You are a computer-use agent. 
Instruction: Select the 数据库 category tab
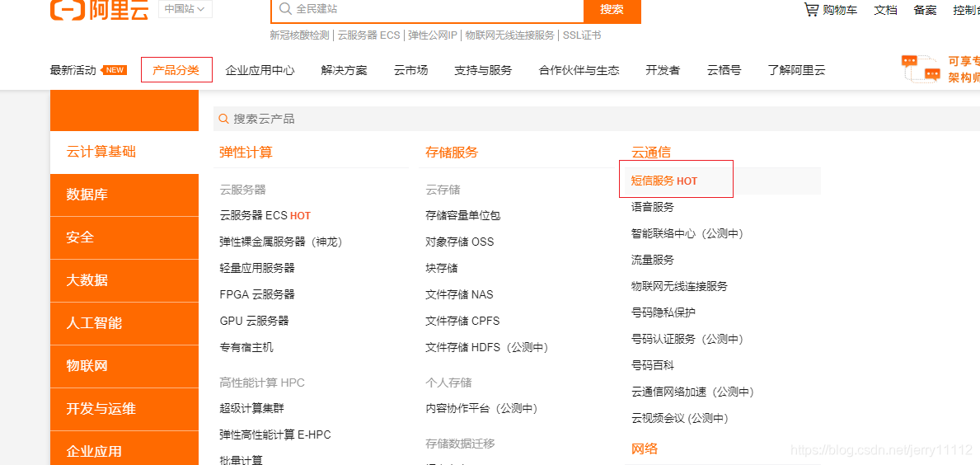pos(124,195)
